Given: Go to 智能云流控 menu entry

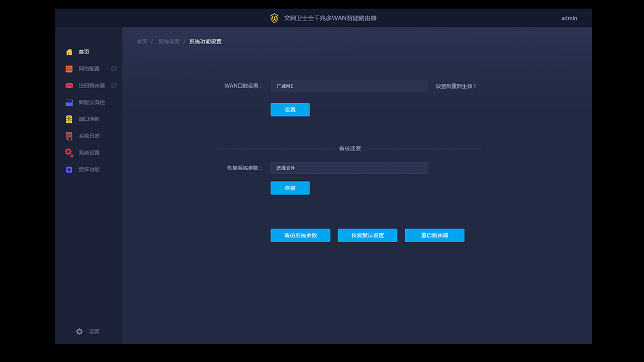Looking at the screenshot, I should click(92, 102).
